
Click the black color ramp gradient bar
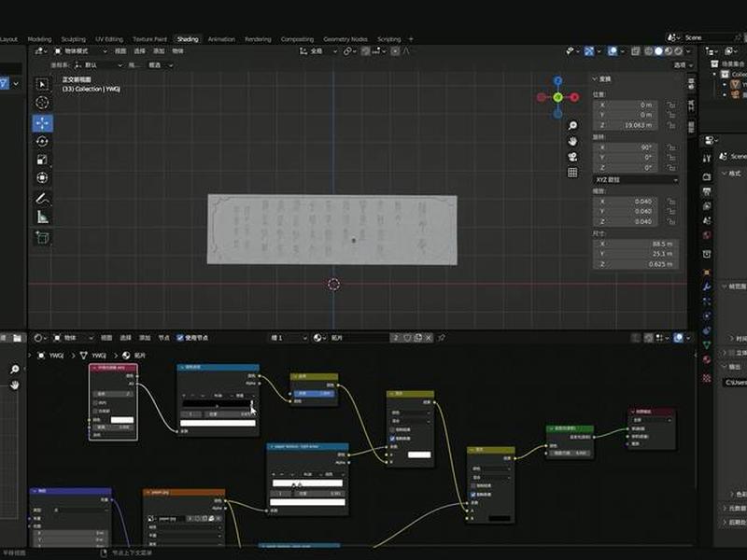(x=218, y=403)
